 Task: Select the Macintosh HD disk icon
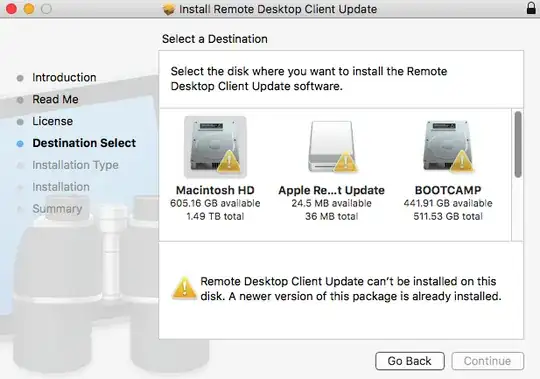pos(215,147)
